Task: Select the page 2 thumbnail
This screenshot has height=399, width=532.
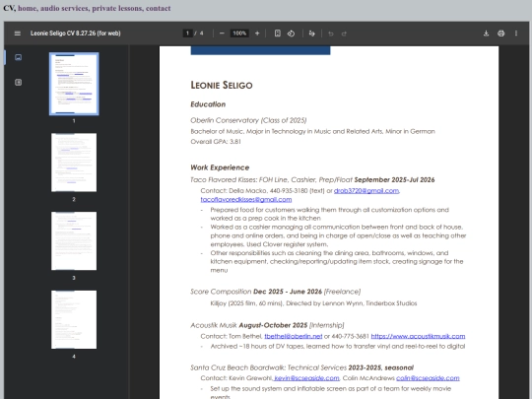Action: click(74, 163)
